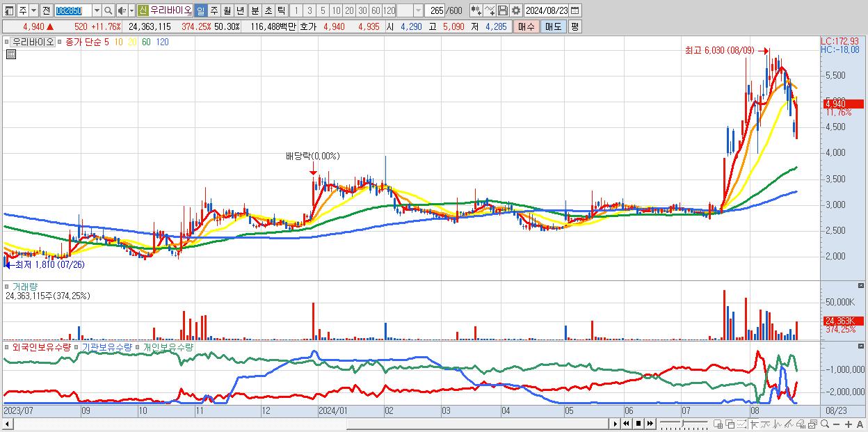
Task: Click the add indicator line icon
Action: [490, 10]
